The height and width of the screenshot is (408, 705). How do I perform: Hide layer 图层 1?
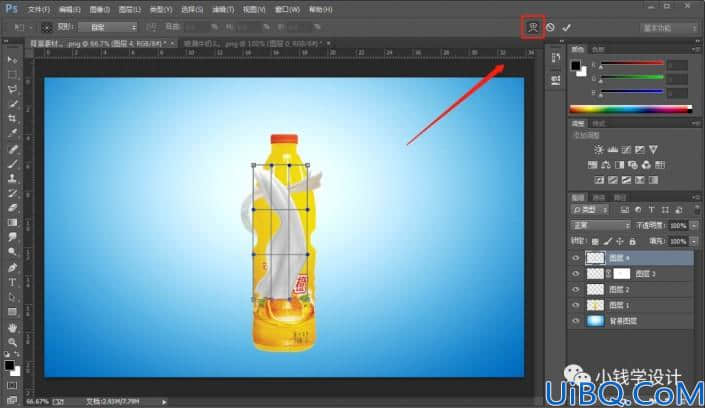576,305
